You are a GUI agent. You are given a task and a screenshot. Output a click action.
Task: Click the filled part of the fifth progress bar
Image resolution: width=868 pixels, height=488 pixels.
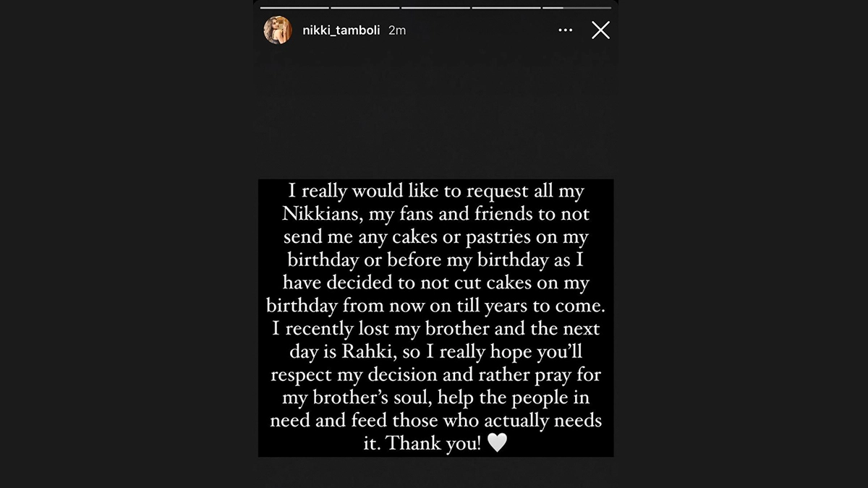pos(553,7)
